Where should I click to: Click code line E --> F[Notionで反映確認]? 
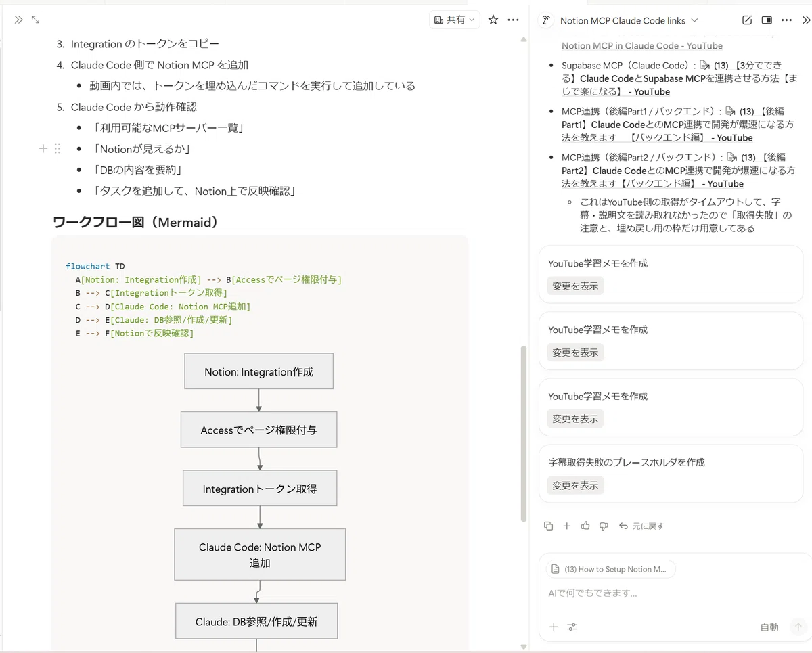coord(135,333)
